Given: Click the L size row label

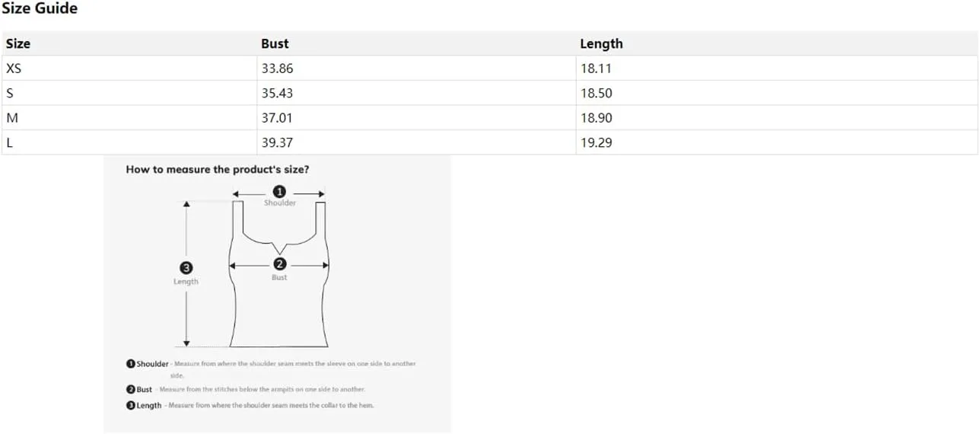Looking at the screenshot, I should [9, 142].
